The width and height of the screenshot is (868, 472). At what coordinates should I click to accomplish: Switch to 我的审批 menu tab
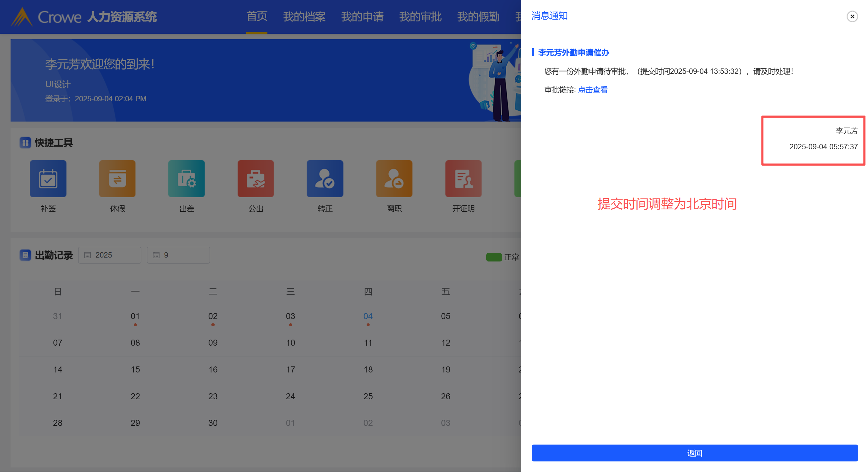tap(420, 17)
